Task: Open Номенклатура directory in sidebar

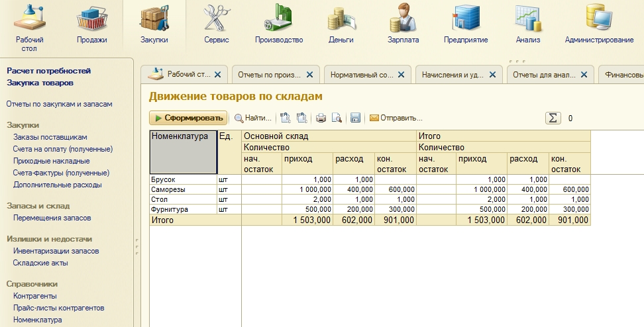Action: tap(38, 320)
